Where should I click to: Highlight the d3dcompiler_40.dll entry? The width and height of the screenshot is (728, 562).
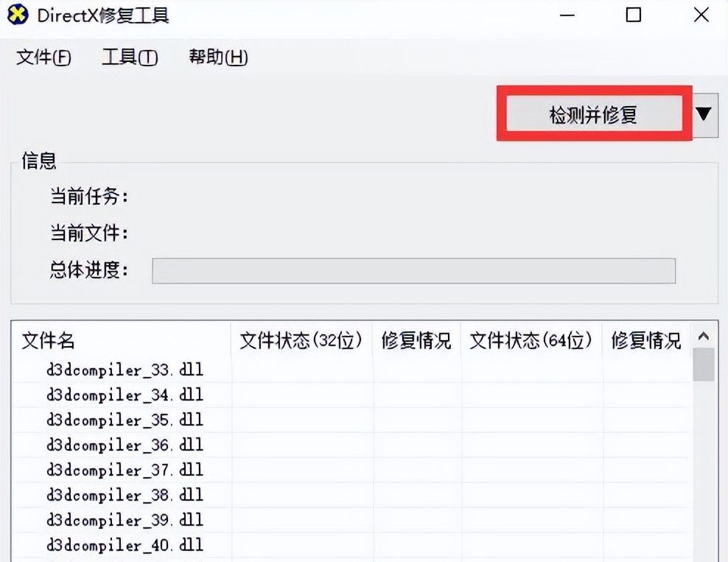point(125,545)
